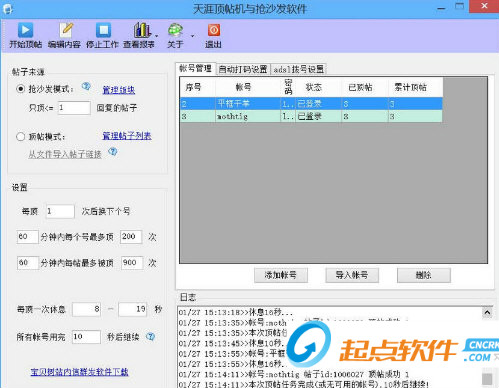Focus the maximum rest seconds field showing 19
This screenshot has height=388, width=499.
click(x=133, y=309)
